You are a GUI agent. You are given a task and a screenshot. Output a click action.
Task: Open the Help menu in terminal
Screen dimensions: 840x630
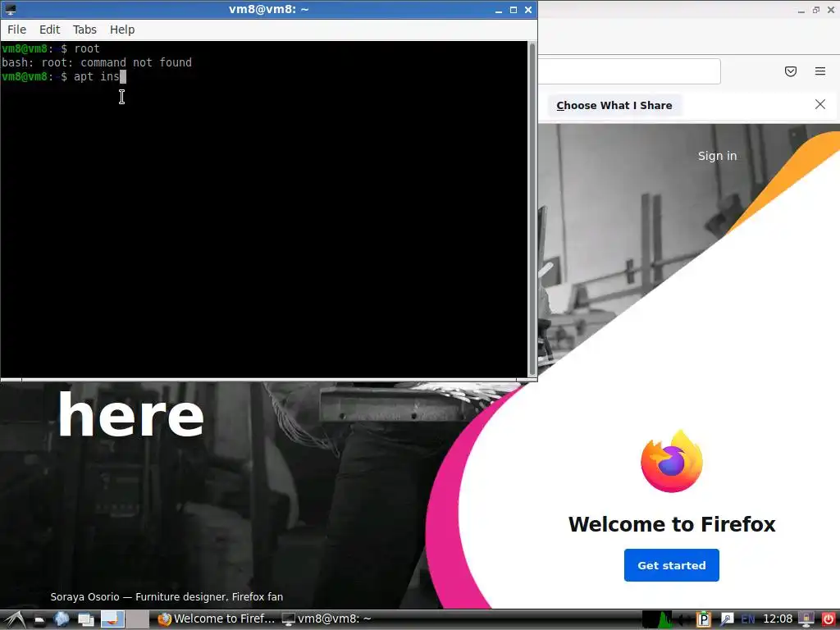122,30
